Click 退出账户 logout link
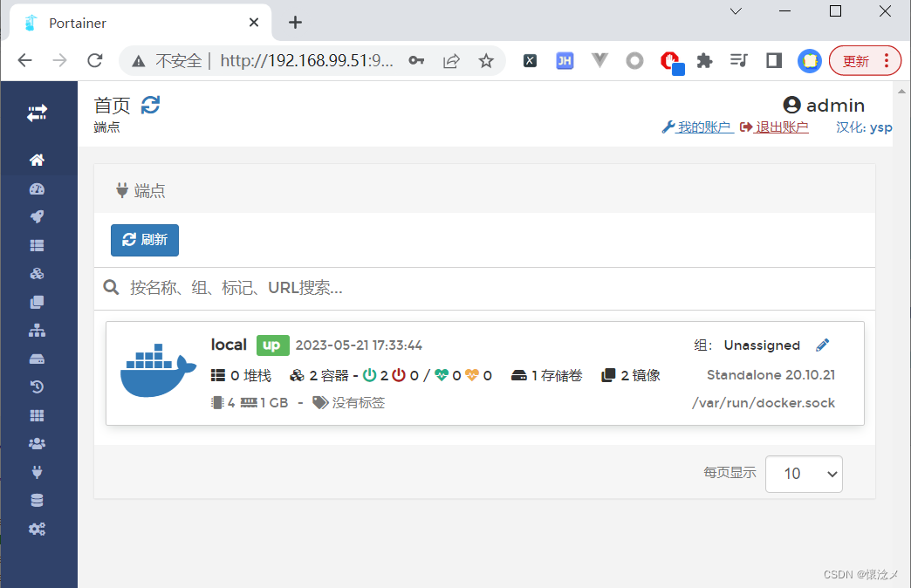Viewport: 911px width, 588px height. (781, 127)
